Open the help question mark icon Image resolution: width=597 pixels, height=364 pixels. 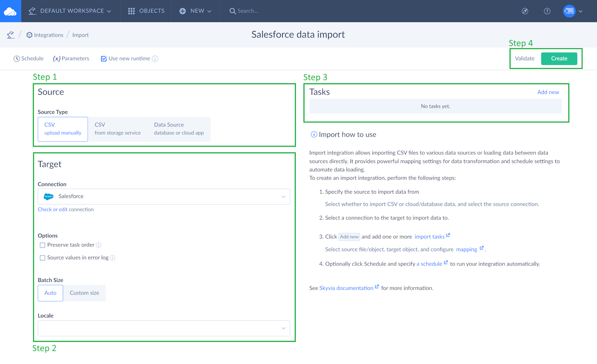tap(547, 11)
